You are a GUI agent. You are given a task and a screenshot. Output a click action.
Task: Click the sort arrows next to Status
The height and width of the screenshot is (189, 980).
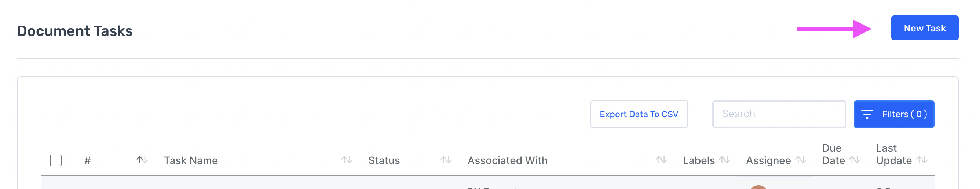446,160
